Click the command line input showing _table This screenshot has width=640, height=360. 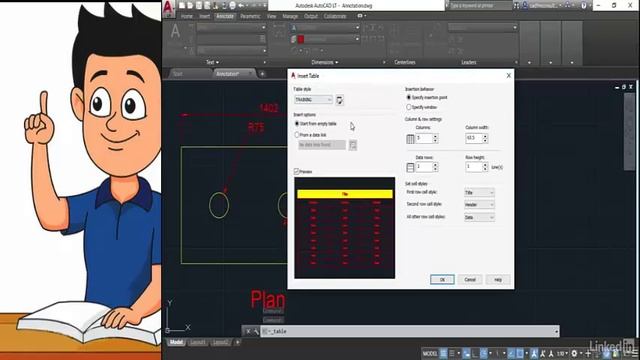(x=407, y=331)
